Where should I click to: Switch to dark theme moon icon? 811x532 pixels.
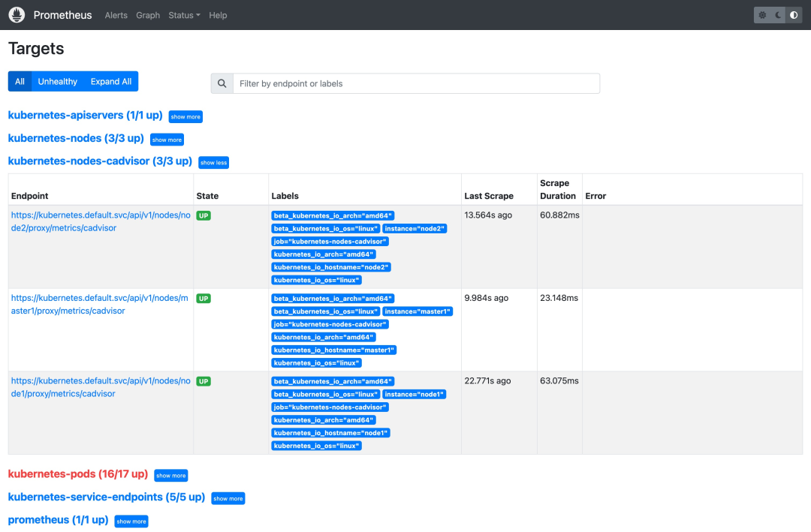tap(778, 15)
